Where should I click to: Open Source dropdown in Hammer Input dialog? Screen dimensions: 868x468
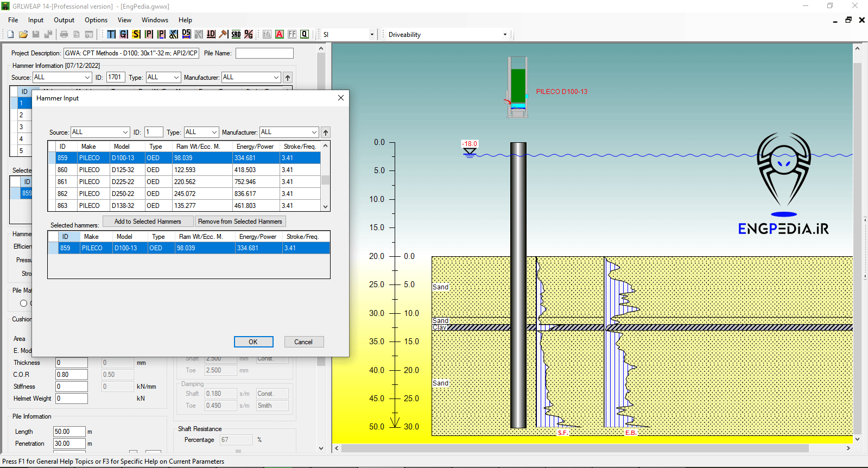coord(100,132)
